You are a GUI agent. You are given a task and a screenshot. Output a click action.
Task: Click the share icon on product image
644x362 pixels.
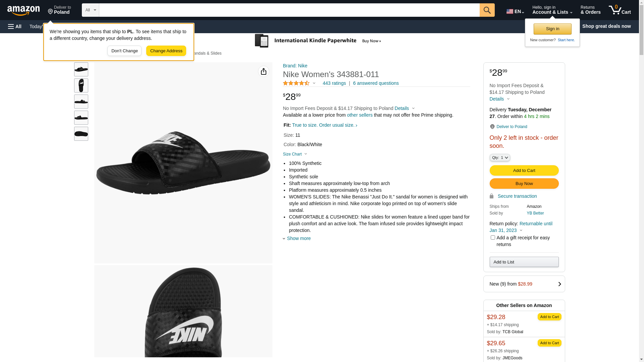point(264,71)
